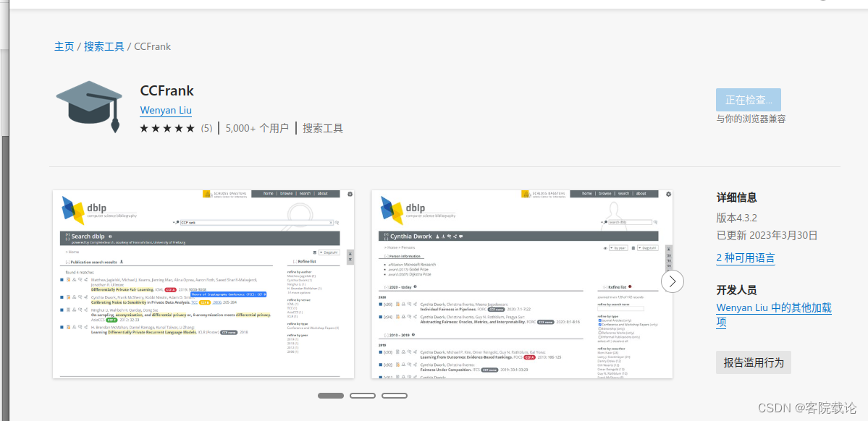Open author Wenyan Liu's profile link
The height and width of the screenshot is (421, 868).
coord(166,110)
